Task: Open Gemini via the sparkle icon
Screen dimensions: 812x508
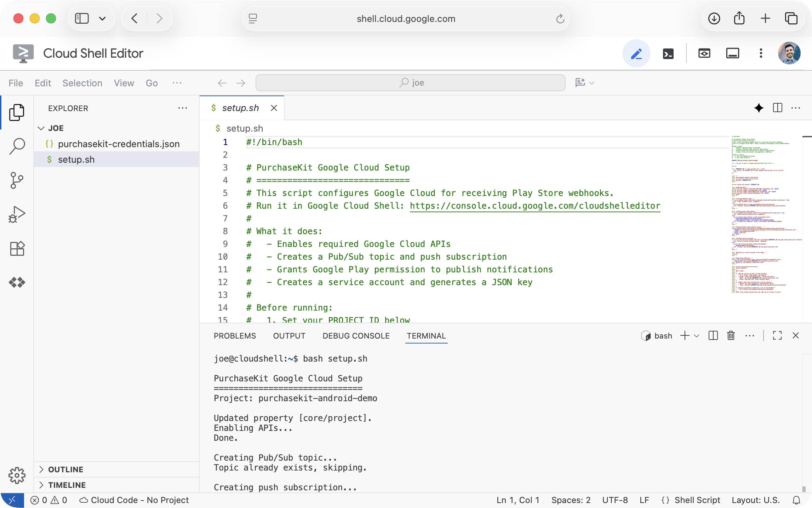Action: tap(758, 108)
